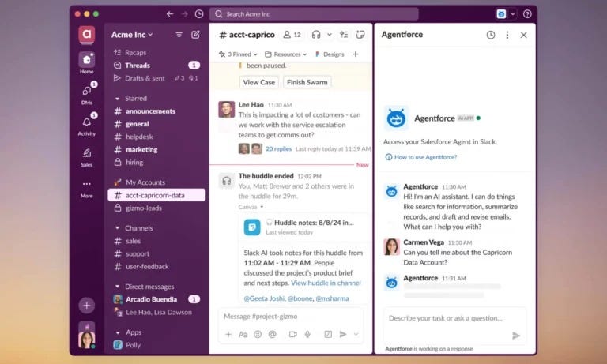Viewport: 607px width, 364px height.
Task: Collapse the Starred section
Action: click(x=117, y=99)
